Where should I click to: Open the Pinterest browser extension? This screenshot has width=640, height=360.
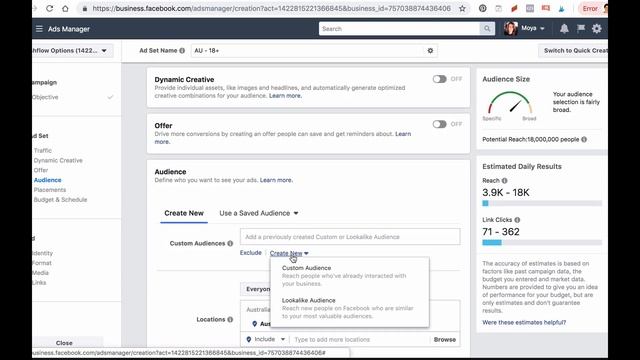(x=482, y=8)
